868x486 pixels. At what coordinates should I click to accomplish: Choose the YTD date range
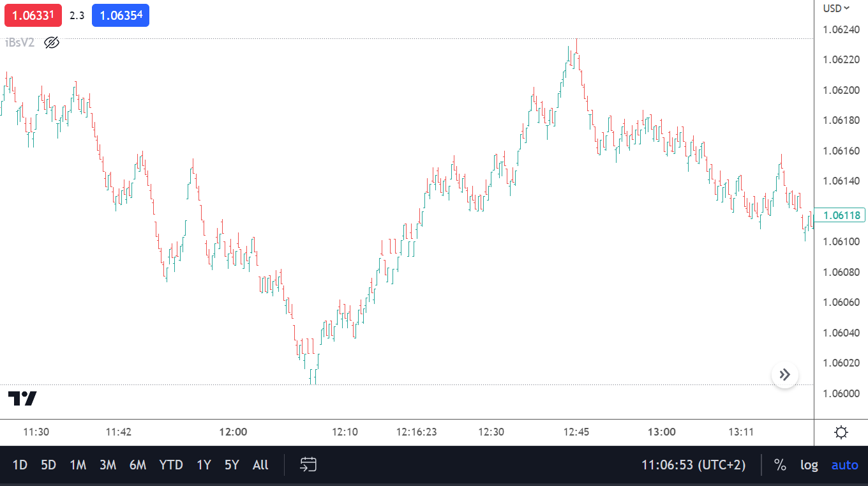pos(171,465)
